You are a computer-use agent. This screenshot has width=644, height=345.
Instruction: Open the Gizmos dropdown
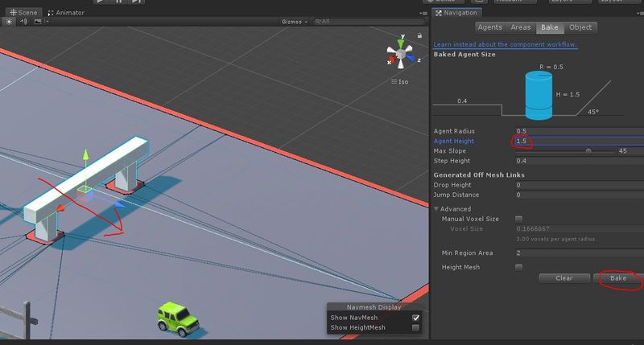pos(294,22)
